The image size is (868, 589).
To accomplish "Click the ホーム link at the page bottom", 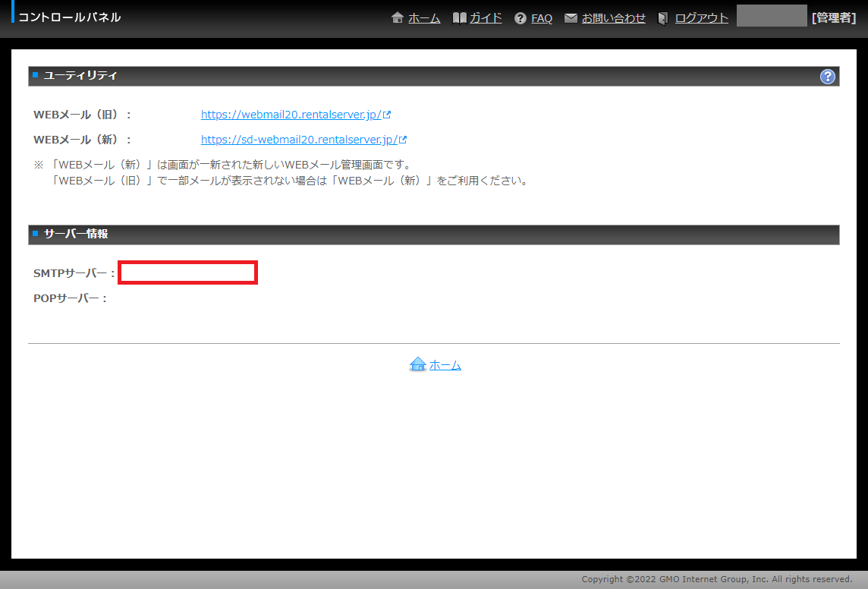I will (x=445, y=365).
